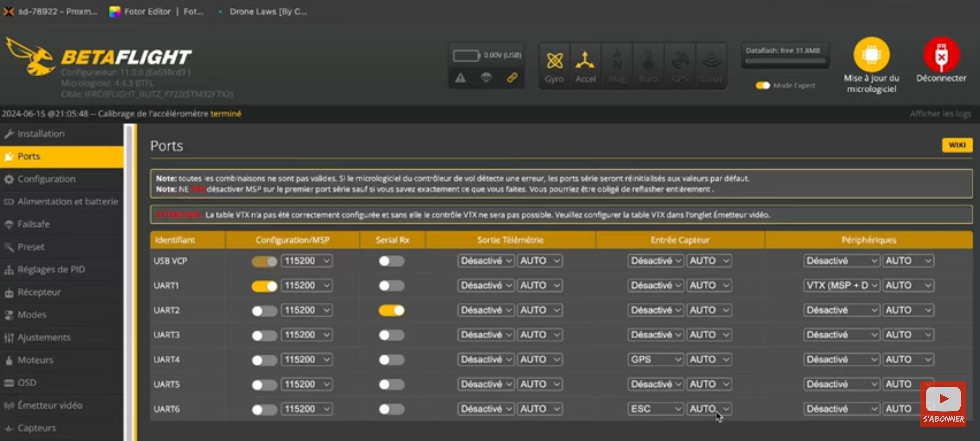Disable MSP toggle on UART1
Viewport: 980px width, 441px height.
(264, 286)
